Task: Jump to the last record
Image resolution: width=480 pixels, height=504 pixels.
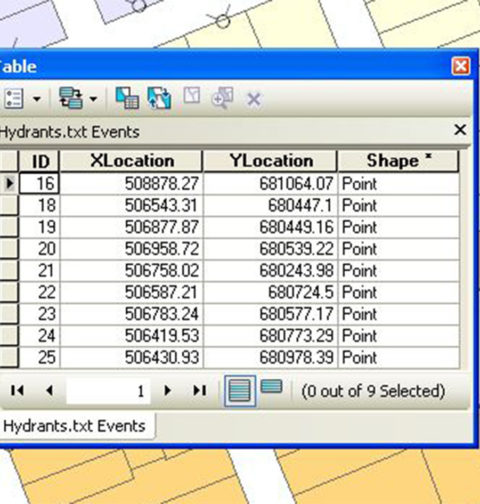Action: coord(200,390)
